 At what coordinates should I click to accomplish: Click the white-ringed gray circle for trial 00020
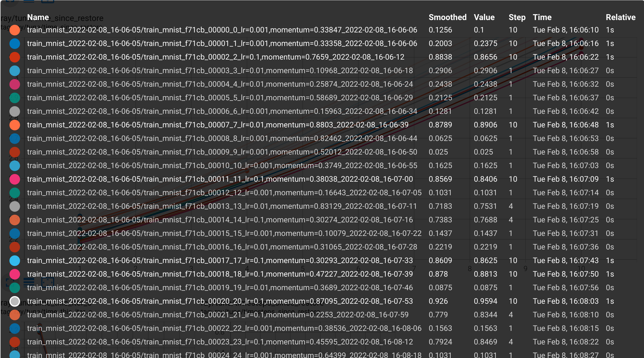coord(15,301)
